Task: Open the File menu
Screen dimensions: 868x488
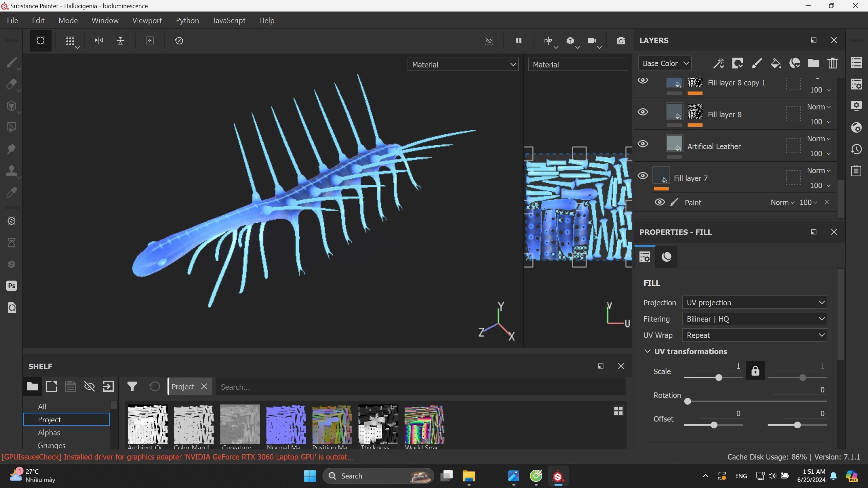Action: pos(13,21)
